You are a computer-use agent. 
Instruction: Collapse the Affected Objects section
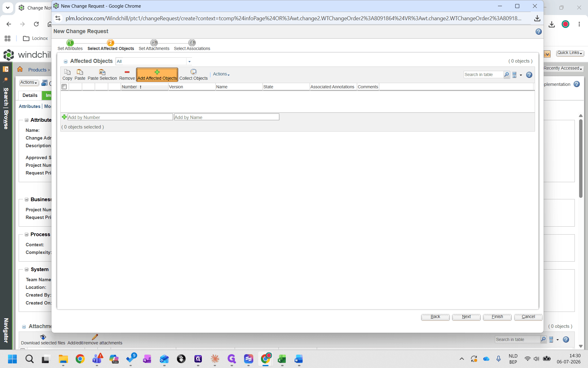(x=66, y=62)
